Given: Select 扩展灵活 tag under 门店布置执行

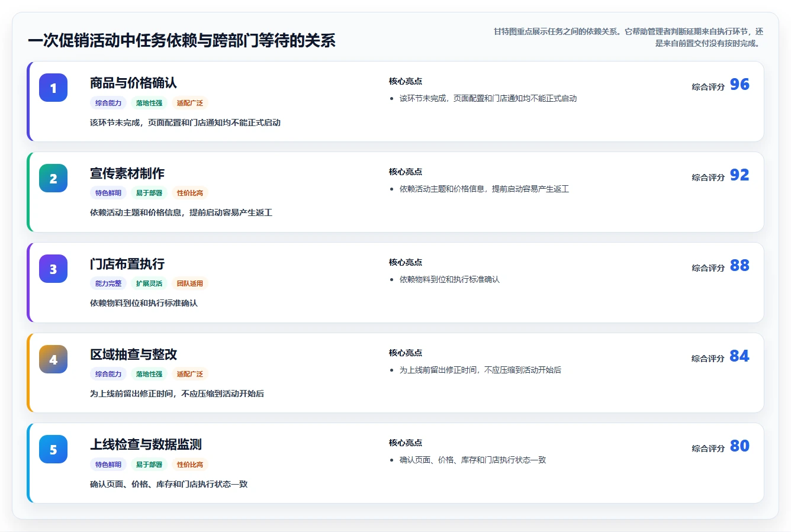Looking at the screenshot, I should (x=149, y=283).
